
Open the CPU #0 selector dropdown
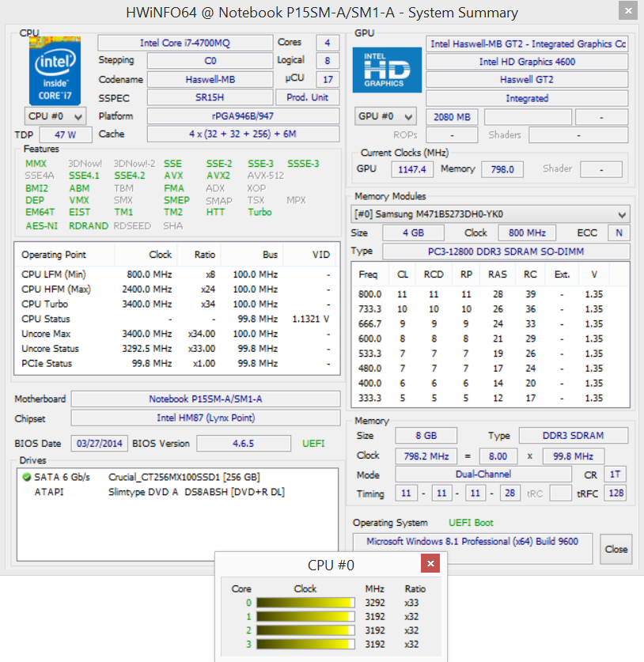(x=55, y=116)
